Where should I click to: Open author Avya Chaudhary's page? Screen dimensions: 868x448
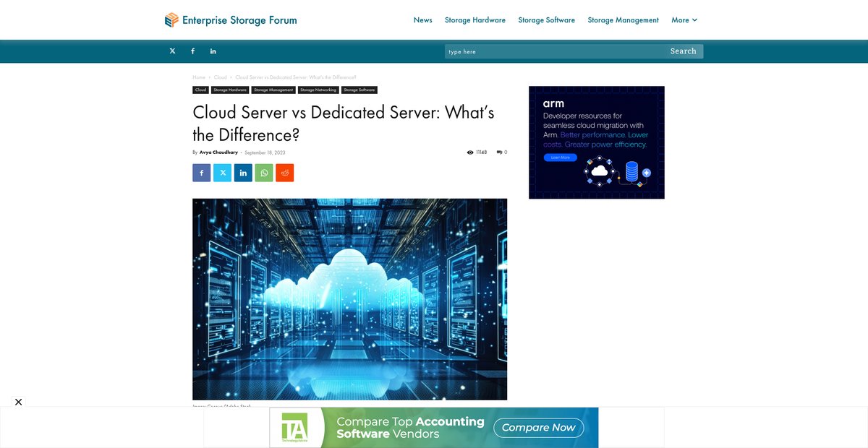[x=218, y=152]
